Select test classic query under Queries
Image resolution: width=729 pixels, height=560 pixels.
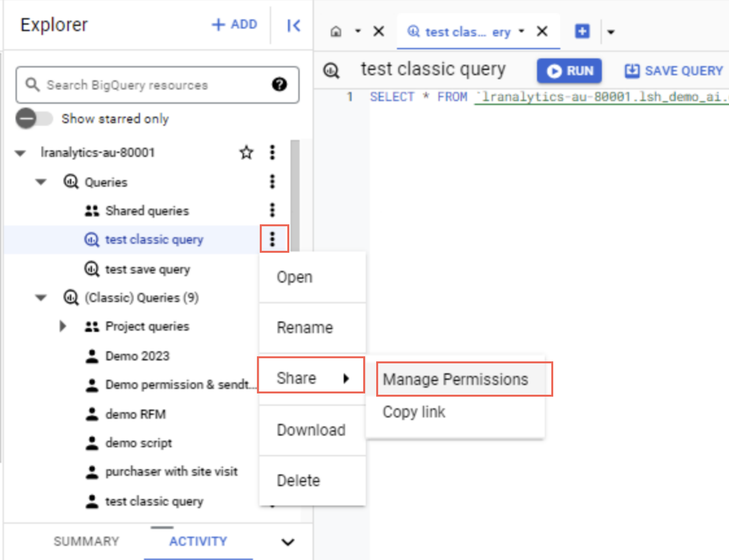coord(154,240)
